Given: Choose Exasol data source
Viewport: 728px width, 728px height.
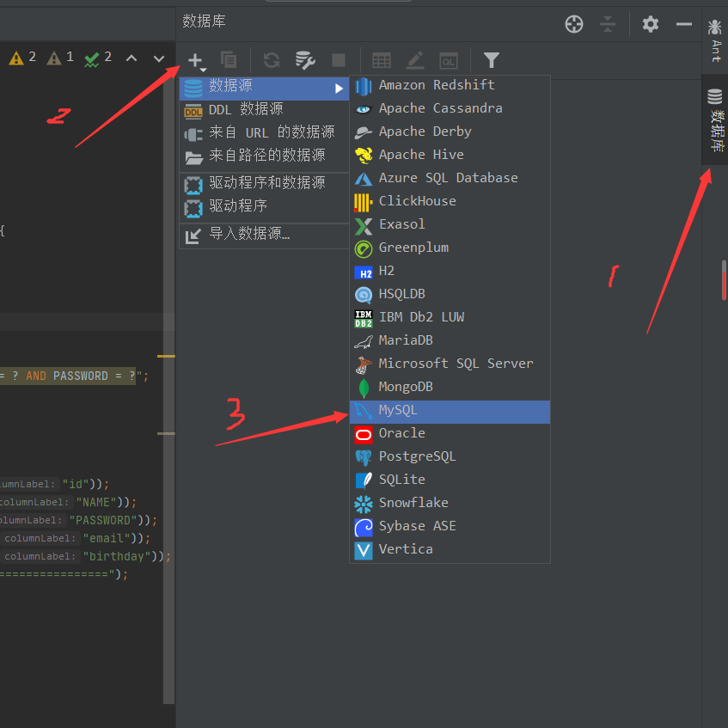Looking at the screenshot, I should click(x=450, y=226).
